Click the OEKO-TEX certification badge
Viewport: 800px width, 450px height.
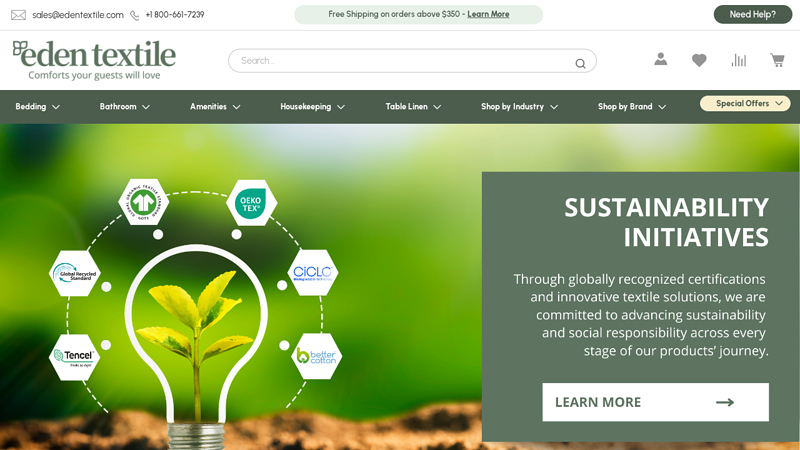point(250,203)
